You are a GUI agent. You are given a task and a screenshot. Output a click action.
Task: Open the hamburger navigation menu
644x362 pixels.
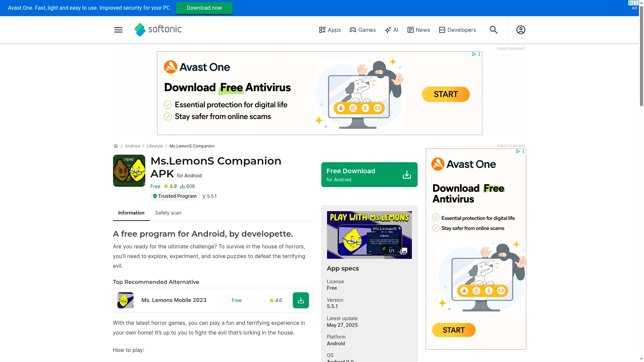[118, 30]
